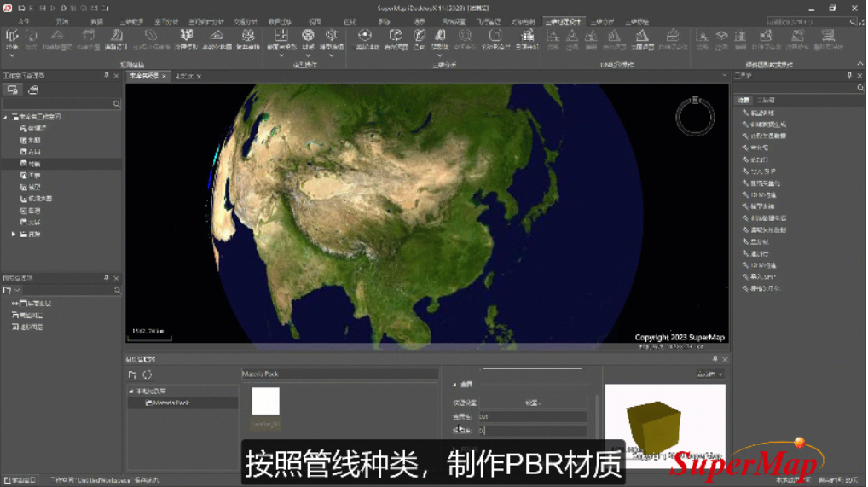Open the Fly Manager ribbon tab
The width and height of the screenshot is (868, 487).
pyautogui.click(x=489, y=21)
